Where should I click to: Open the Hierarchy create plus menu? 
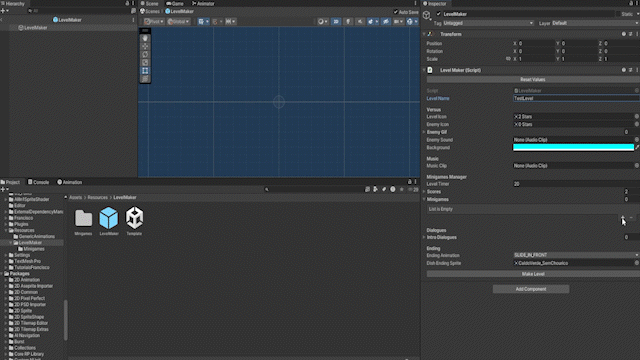pos(4,11)
